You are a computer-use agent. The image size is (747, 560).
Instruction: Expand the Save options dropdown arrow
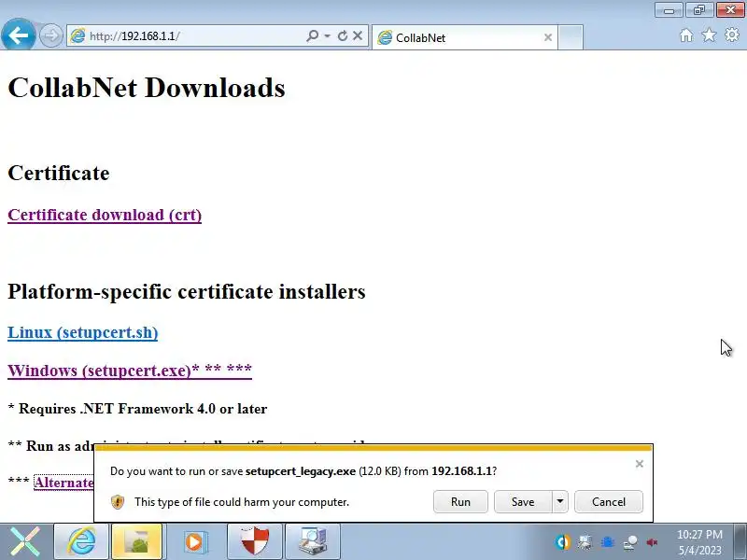(x=560, y=502)
